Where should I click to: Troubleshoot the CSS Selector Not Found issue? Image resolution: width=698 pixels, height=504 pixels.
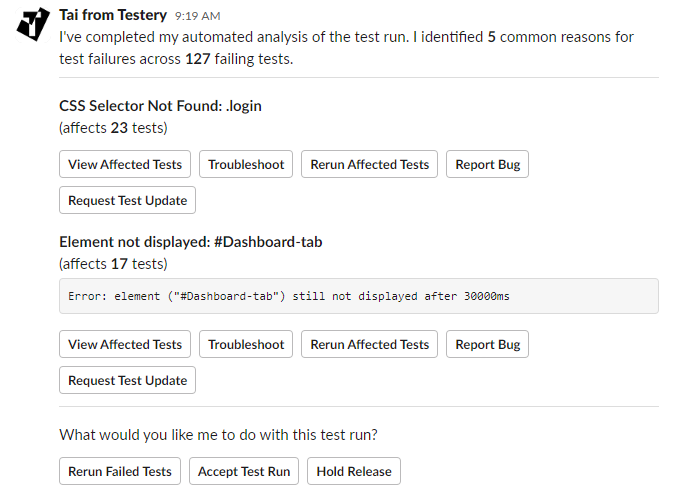[246, 164]
